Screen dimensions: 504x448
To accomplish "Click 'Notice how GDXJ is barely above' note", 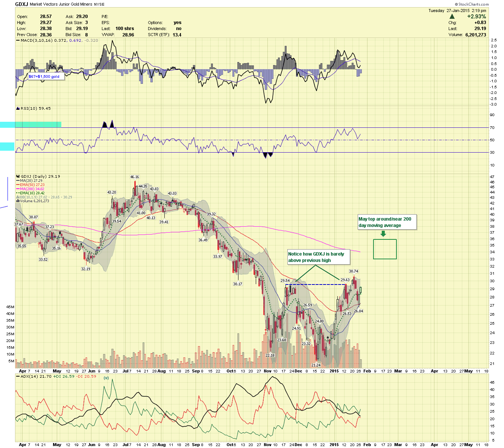I will pos(318,257).
